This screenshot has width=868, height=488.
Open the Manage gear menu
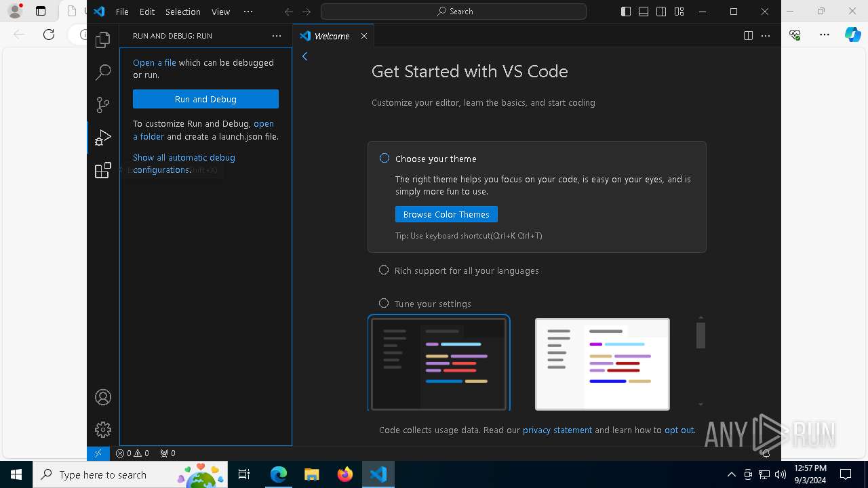point(103,430)
